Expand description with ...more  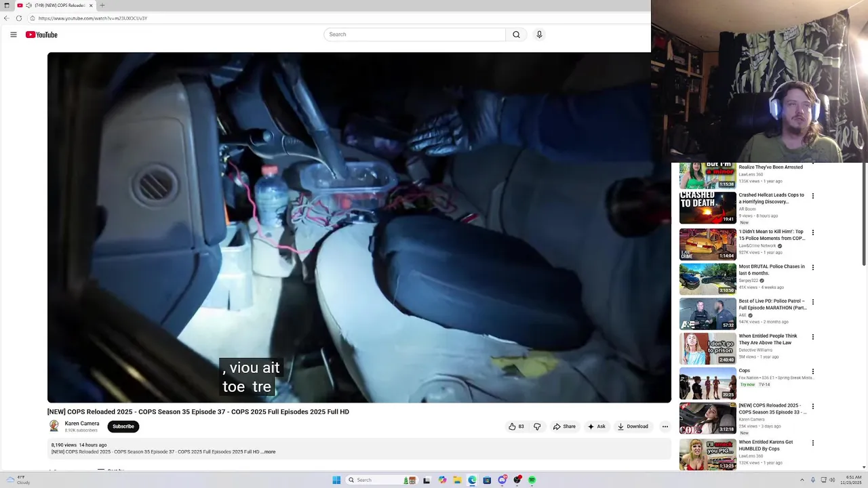tap(269, 452)
